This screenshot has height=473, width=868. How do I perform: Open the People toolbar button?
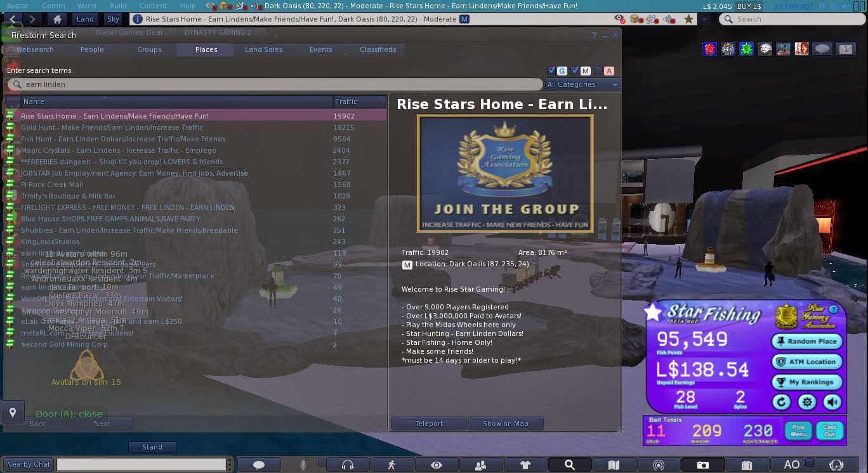pyautogui.click(x=480, y=465)
